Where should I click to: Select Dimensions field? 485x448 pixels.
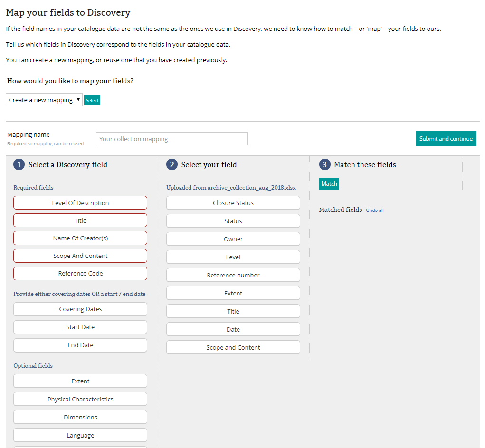80,418
